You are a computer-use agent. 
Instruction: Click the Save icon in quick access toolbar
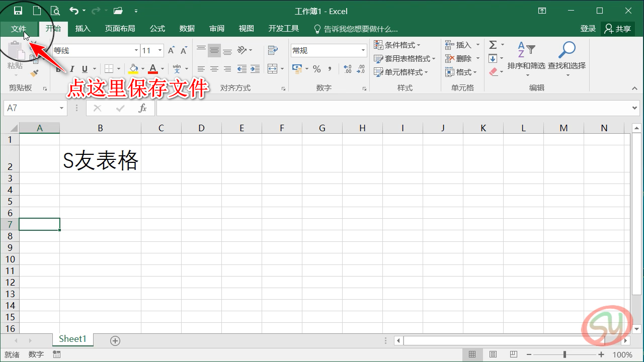(18, 11)
